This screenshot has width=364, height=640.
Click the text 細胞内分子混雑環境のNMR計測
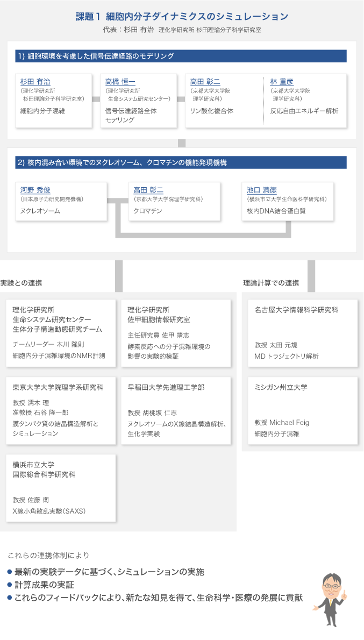click(59, 356)
